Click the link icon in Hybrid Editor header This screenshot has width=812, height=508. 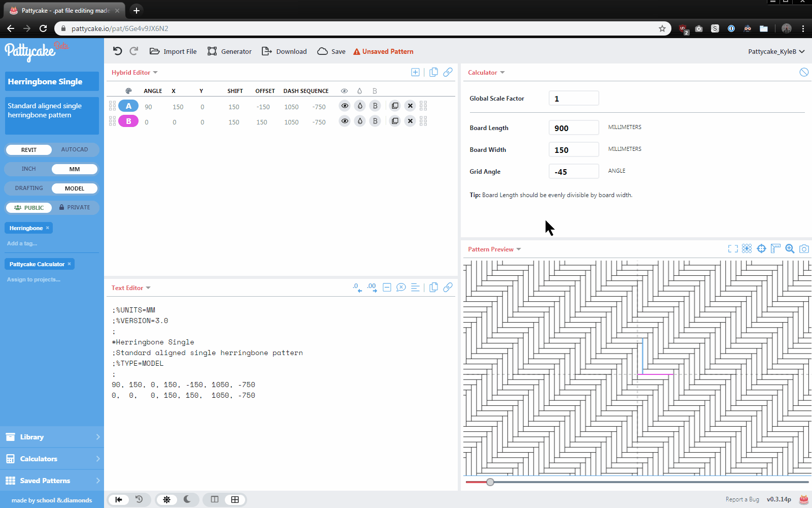pos(448,72)
